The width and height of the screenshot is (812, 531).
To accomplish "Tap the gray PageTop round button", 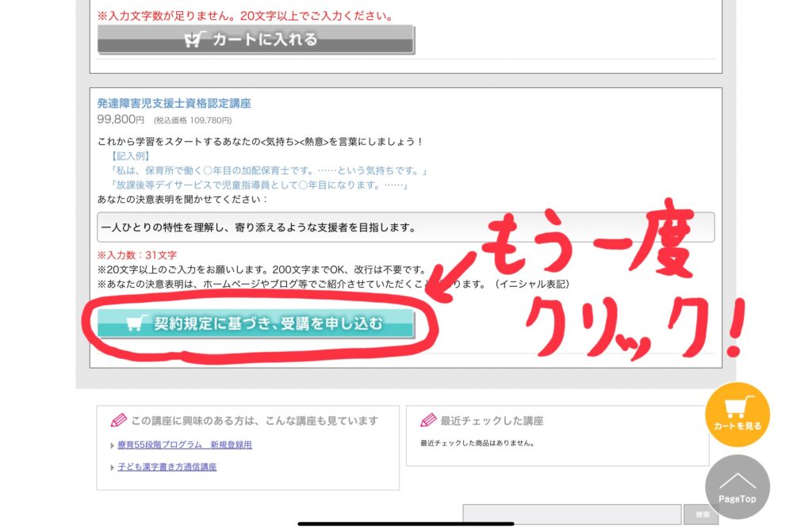I will tap(737, 487).
